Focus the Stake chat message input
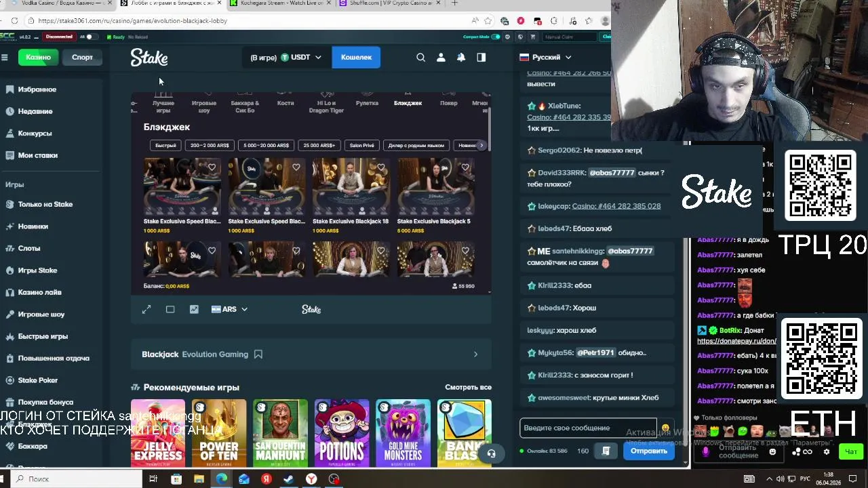The height and width of the screenshot is (488, 868). (588, 428)
